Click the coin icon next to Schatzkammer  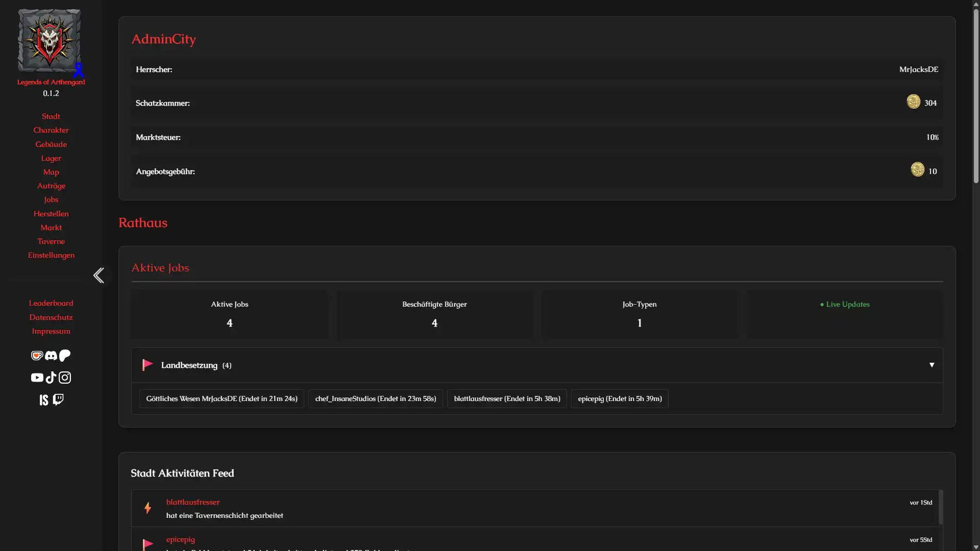pos(914,102)
